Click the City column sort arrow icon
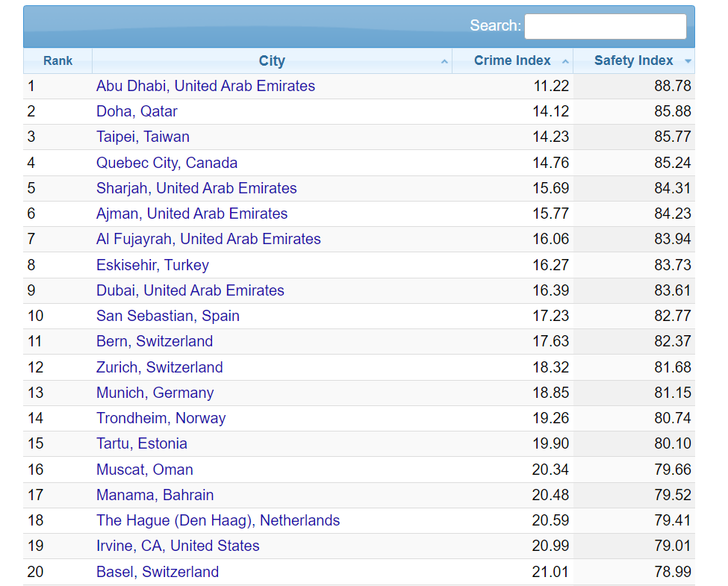728x586 pixels. pos(444,61)
